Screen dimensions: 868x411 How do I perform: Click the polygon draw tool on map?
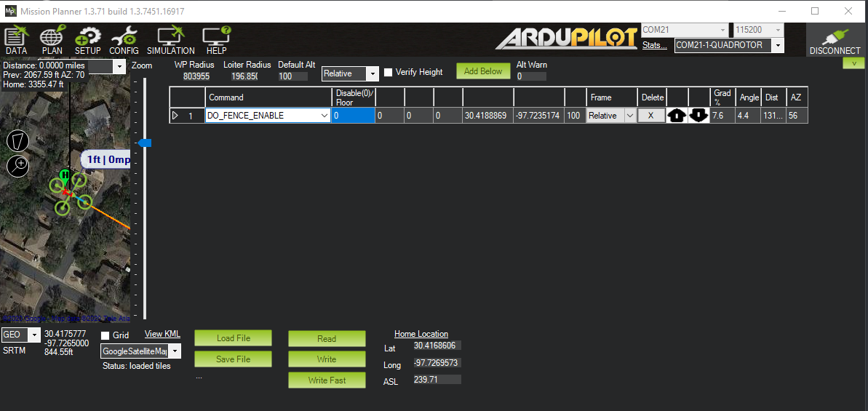[18, 141]
